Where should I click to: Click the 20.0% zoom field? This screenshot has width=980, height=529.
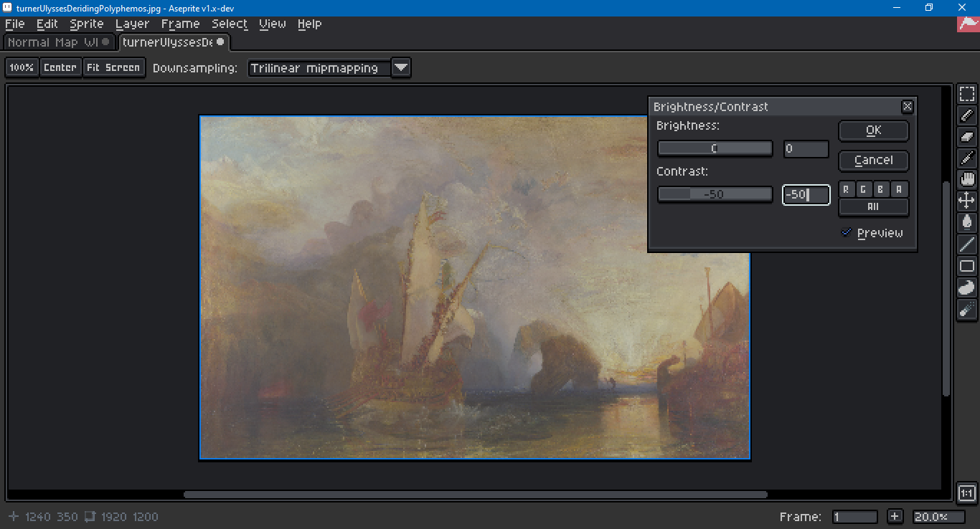point(941,517)
